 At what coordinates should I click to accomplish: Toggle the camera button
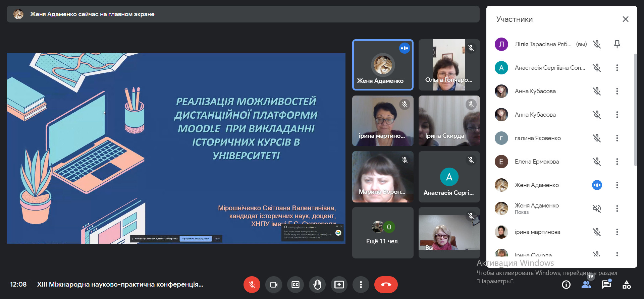pyautogui.click(x=274, y=285)
